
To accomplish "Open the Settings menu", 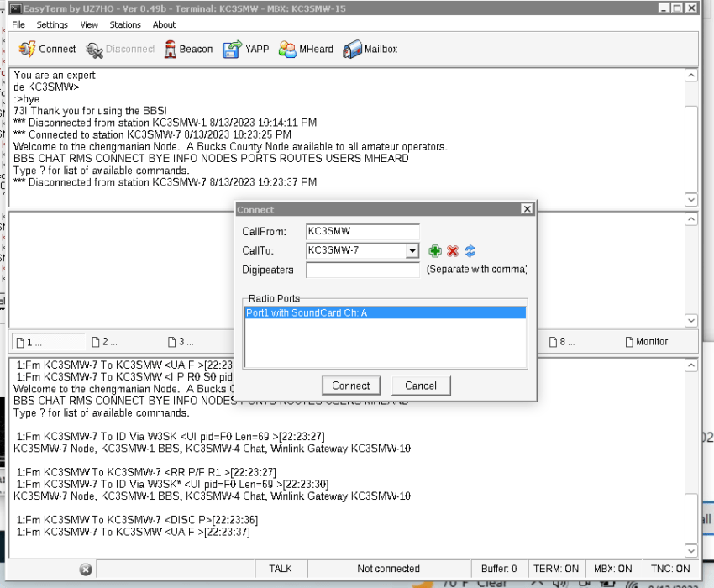I will pos(52,24).
